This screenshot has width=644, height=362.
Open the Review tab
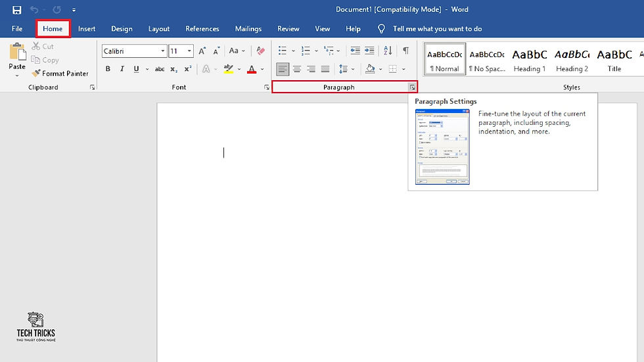(x=288, y=29)
